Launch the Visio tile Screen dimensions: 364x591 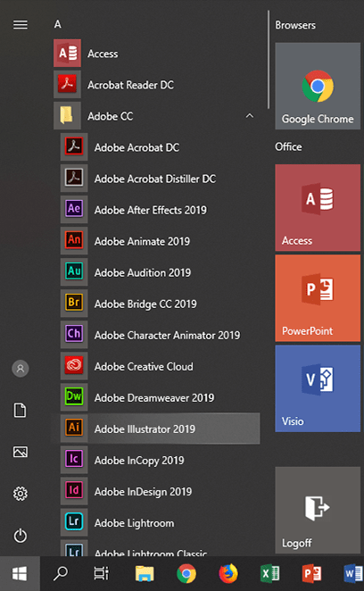318,388
